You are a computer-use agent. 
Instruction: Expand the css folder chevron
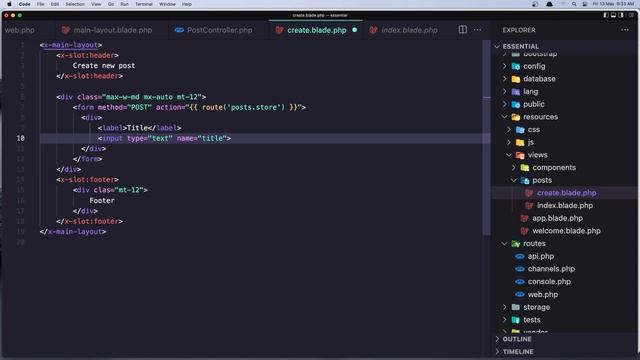click(x=509, y=129)
